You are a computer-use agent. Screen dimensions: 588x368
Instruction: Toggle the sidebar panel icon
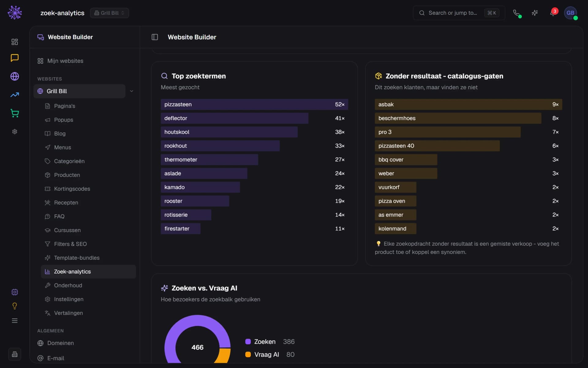point(155,37)
